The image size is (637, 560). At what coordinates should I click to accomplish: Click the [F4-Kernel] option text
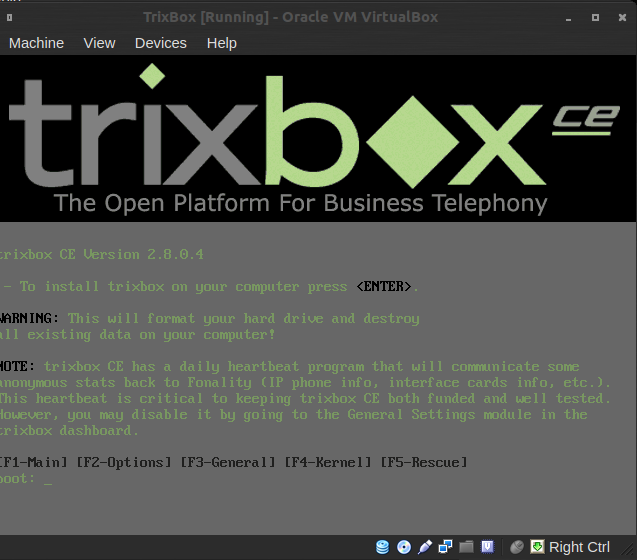(x=328, y=462)
